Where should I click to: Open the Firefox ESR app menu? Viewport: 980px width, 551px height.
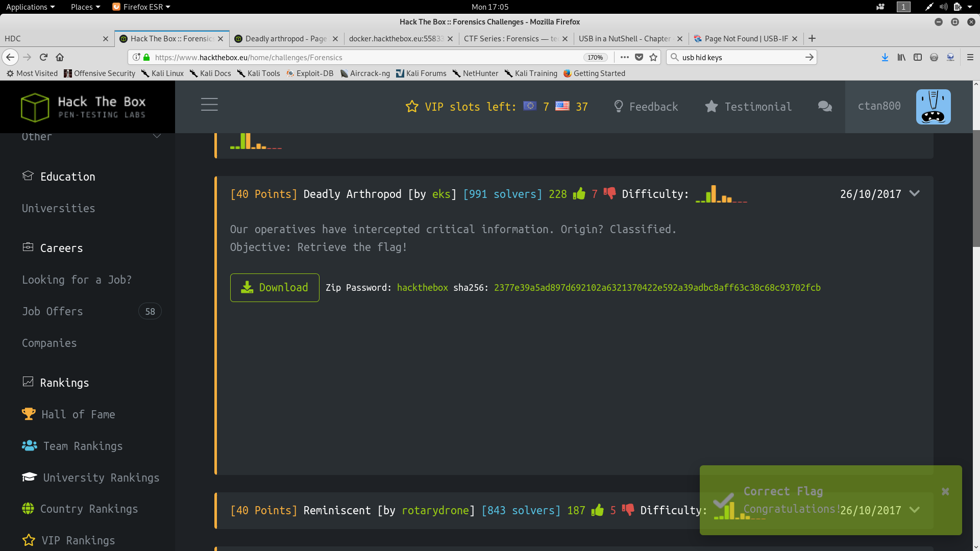141,7
